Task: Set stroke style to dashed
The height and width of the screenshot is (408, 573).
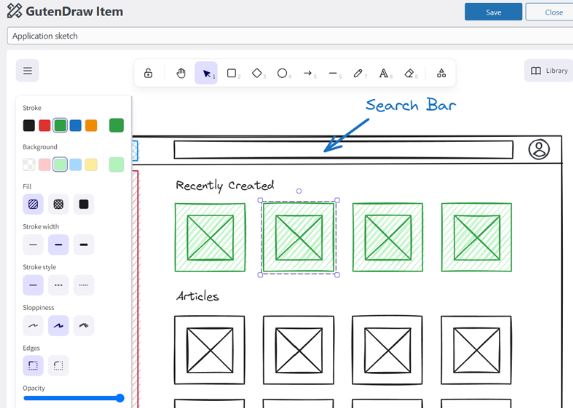Action: tap(58, 285)
